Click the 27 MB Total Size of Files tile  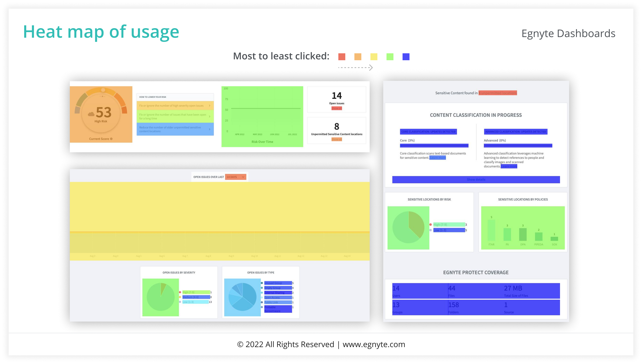532,291
